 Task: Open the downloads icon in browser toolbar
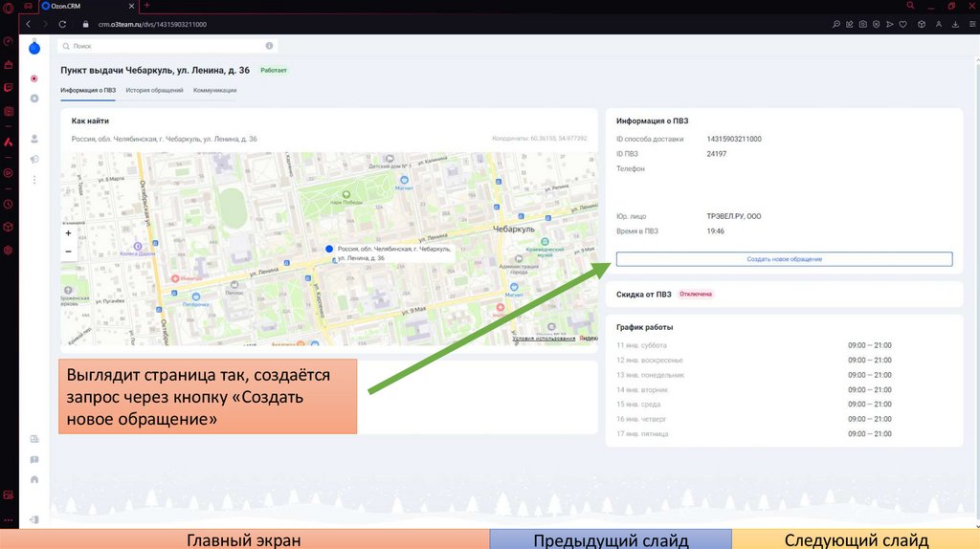click(x=955, y=24)
